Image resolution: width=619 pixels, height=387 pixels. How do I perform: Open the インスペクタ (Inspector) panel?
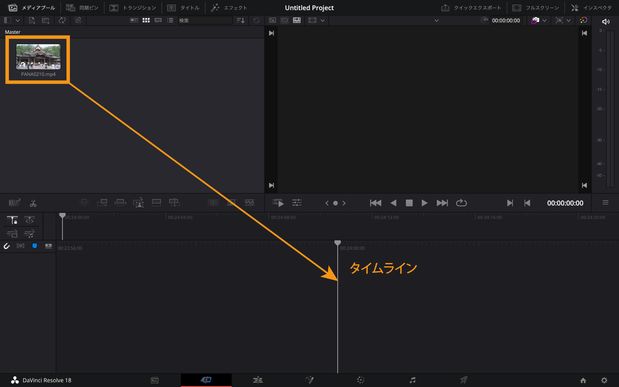(x=591, y=8)
